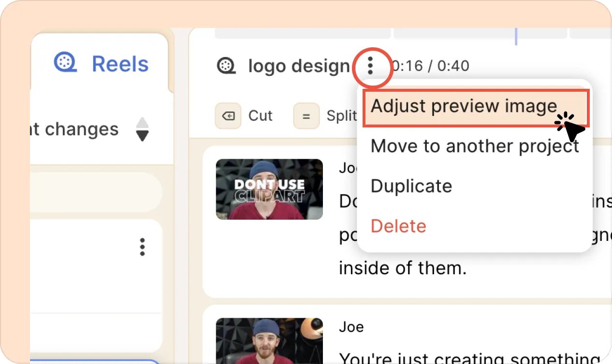Open the Reels tab
Image resolution: width=612 pixels, height=364 pixels.
[100, 63]
